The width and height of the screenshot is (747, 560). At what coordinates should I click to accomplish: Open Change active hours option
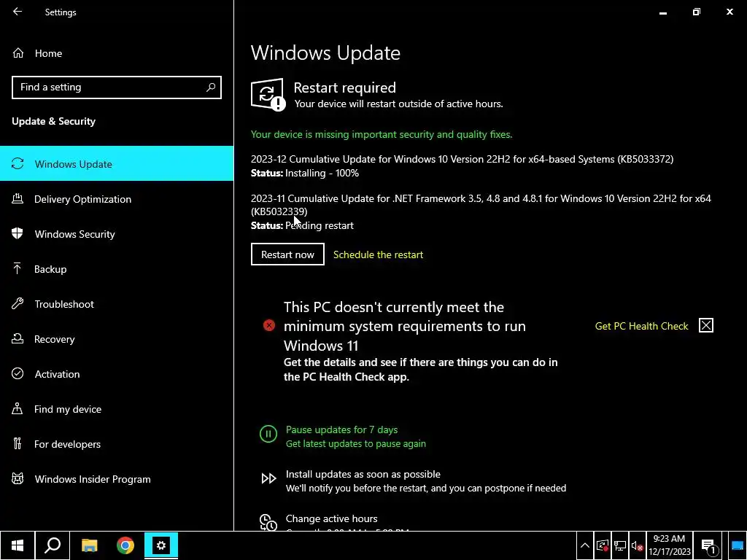332,518
